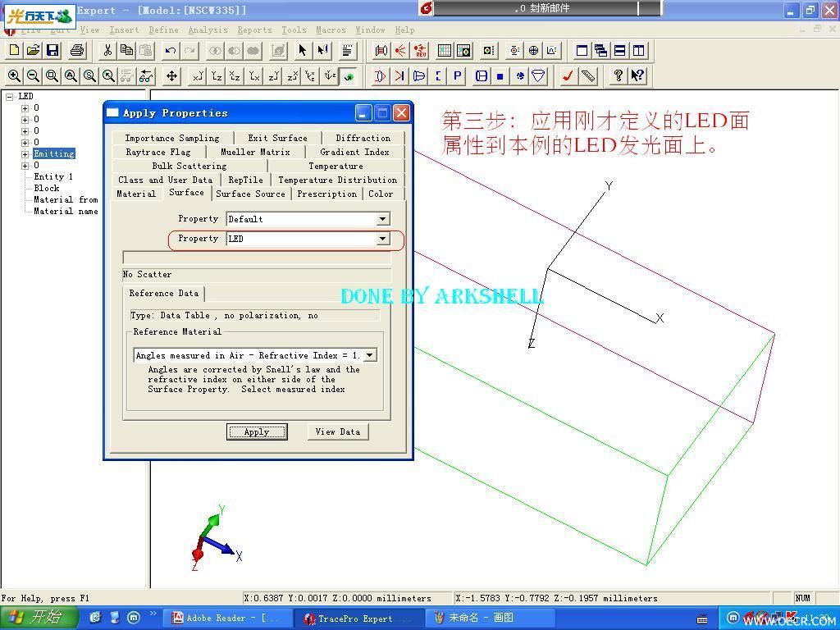Open the Importance Sampling tab

pyautogui.click(x=172, y=138)
